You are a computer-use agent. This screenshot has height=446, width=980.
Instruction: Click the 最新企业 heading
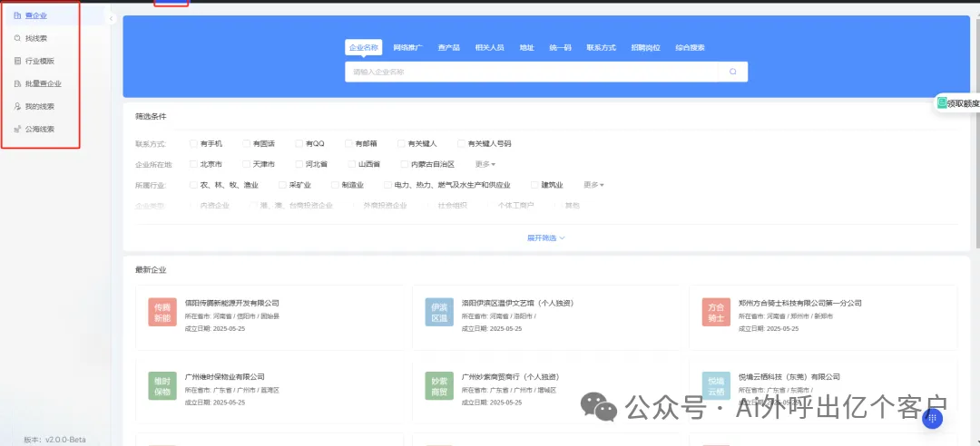[x=151, y=270]
